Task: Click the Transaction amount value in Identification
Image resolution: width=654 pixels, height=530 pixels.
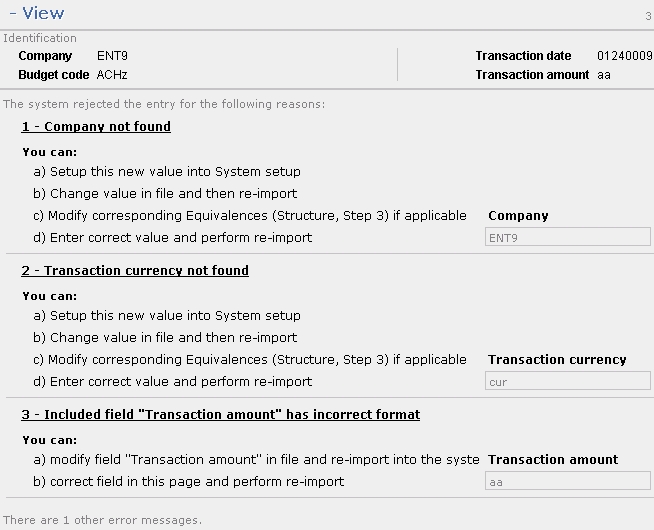Action: (604, 75)
